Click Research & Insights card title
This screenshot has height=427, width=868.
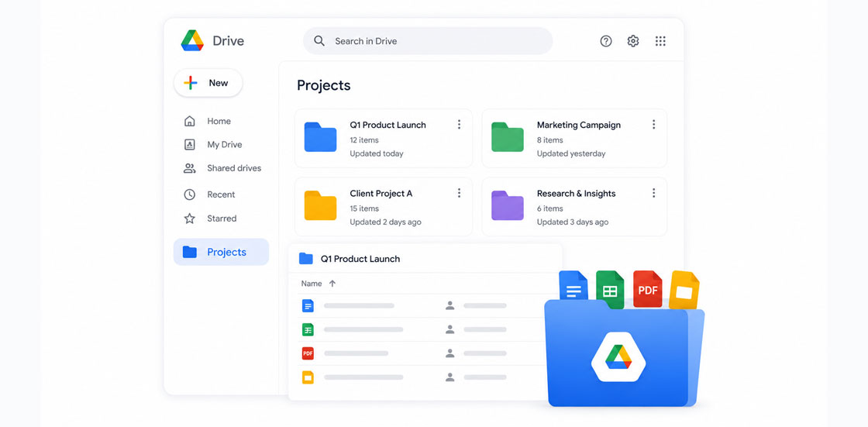[577, 194]
